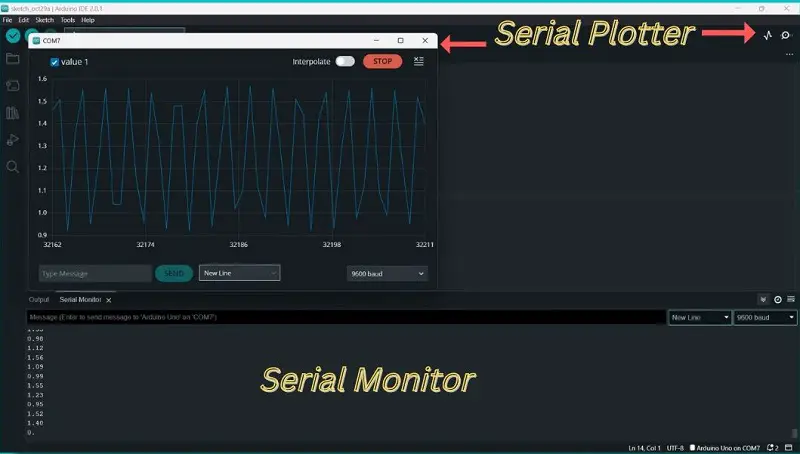The width and height of the screenshot is (800, 454).
Task: Open the Serial Plotter waveform icon
Action: (768, 35)
